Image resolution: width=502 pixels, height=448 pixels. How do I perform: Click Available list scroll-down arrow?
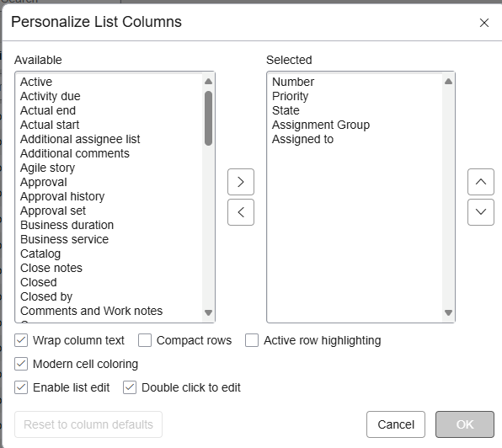(208, 312)
